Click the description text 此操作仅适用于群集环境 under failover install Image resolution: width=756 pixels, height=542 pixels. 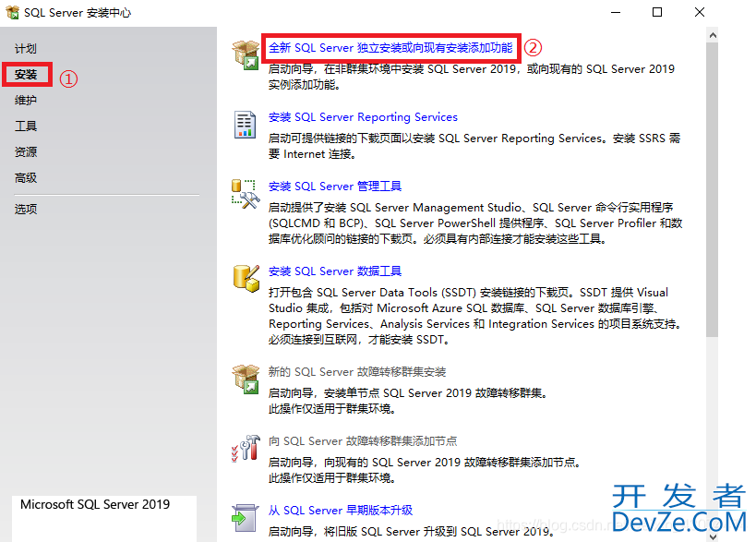332,409
